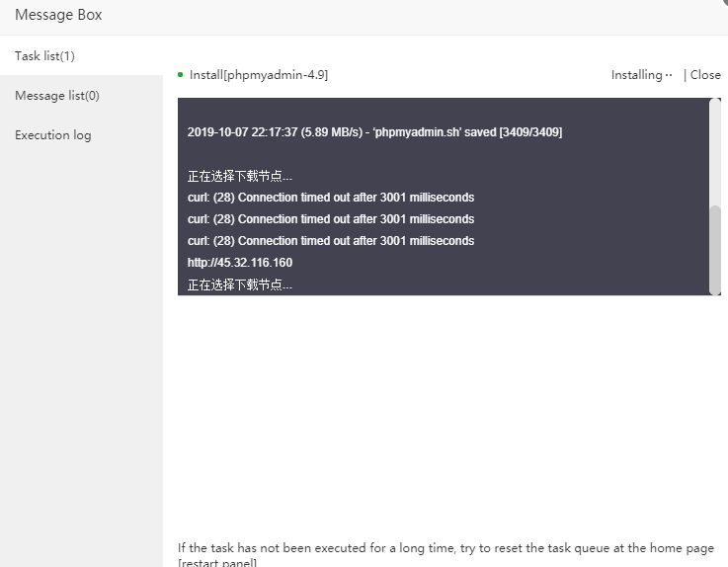Click the green status dot beside Install
This screenshot has height=567, width=728.
point(181,74)
